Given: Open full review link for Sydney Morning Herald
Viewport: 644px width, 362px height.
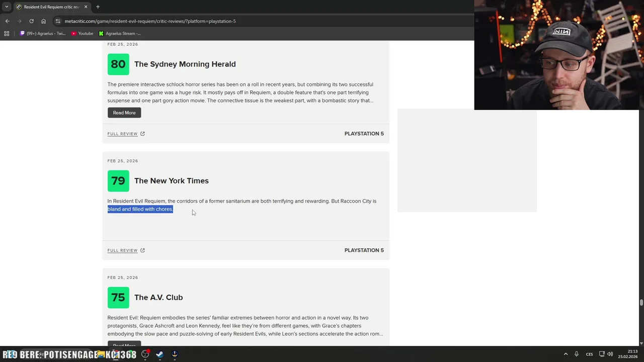Looking at the screenshot, I should coord(122,134).
